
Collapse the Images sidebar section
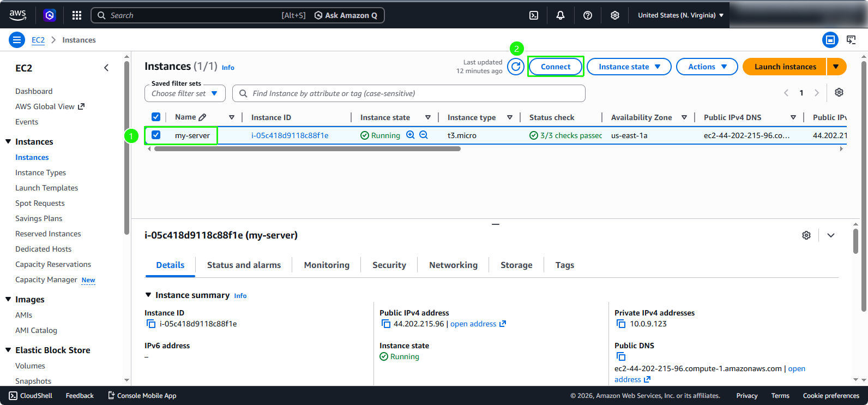[x=8, y=299]
